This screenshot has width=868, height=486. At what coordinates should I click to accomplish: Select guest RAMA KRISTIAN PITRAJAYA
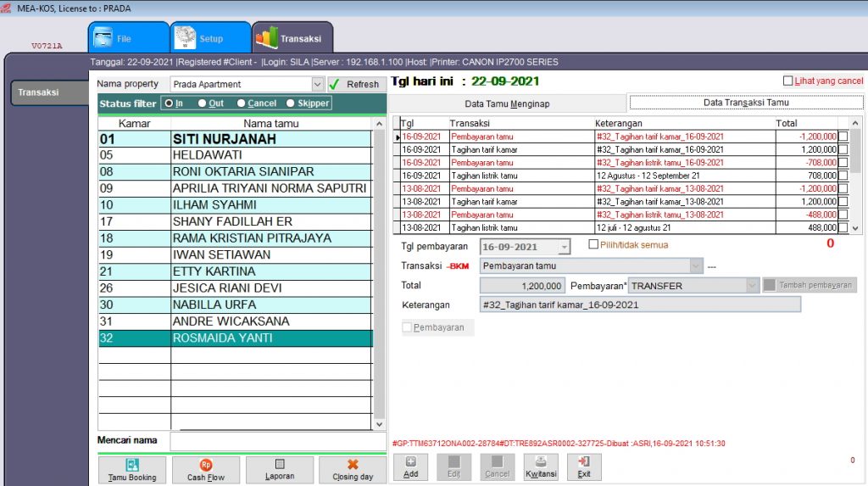(236, 238)
